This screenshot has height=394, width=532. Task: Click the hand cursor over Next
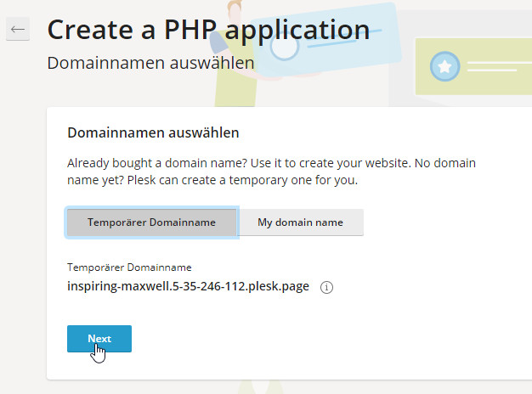[99, 352]
